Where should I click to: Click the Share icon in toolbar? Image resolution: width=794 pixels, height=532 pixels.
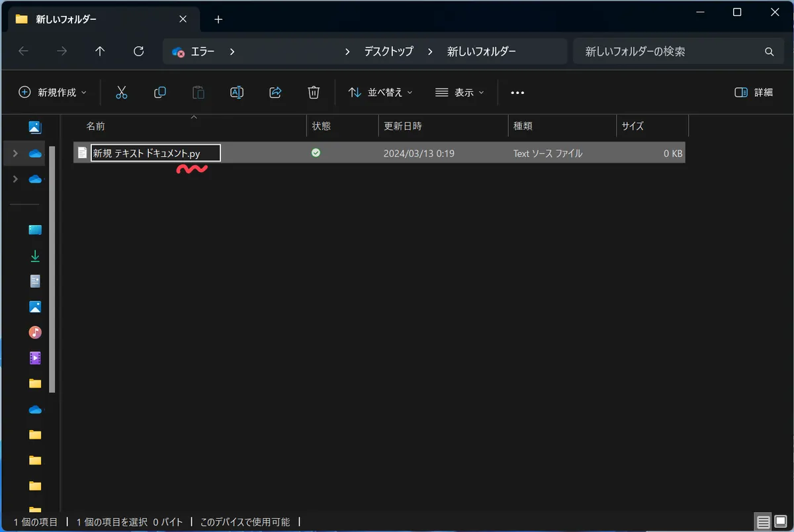tap(275, 93)
